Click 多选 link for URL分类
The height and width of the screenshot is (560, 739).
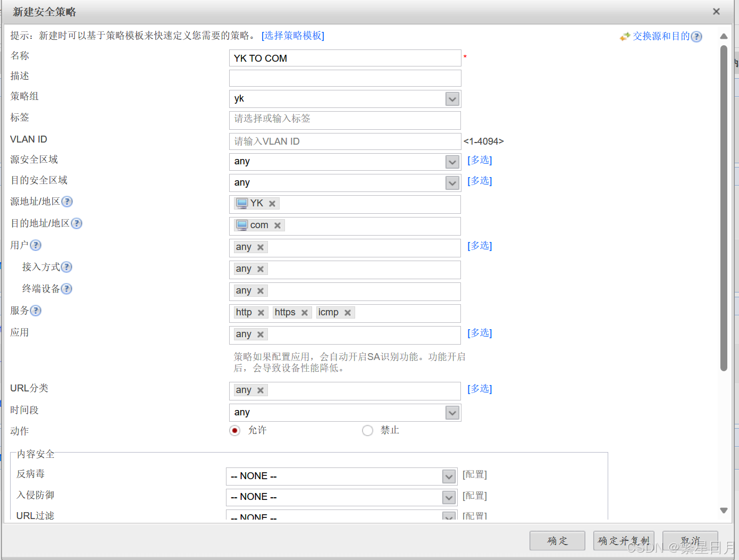tap(480, 389)
